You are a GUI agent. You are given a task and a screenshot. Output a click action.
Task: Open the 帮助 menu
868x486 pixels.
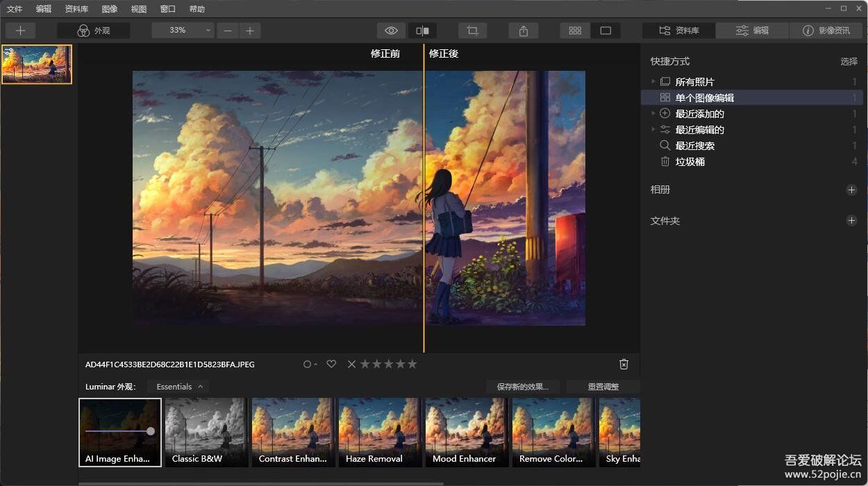(x=197, y=9)
